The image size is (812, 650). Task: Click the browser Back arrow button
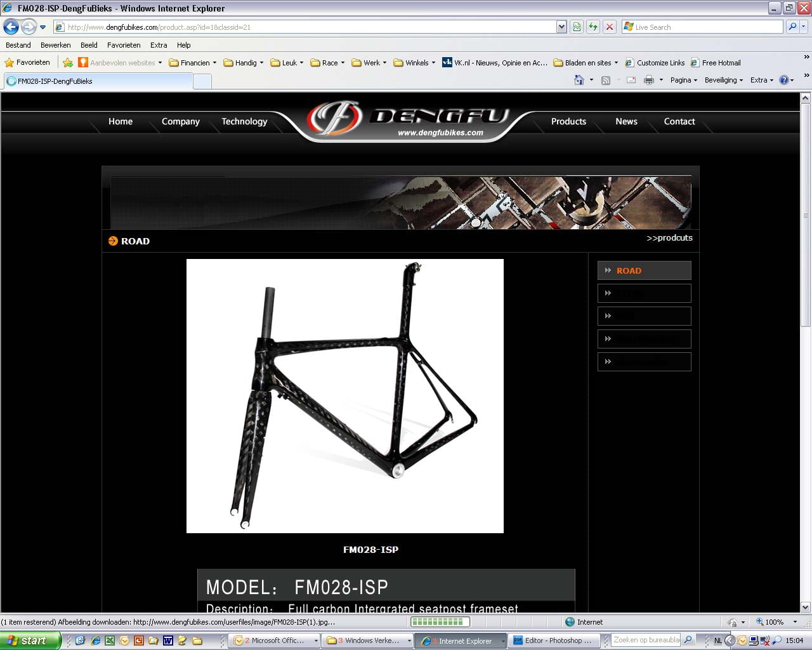click(x=11, y=27)
